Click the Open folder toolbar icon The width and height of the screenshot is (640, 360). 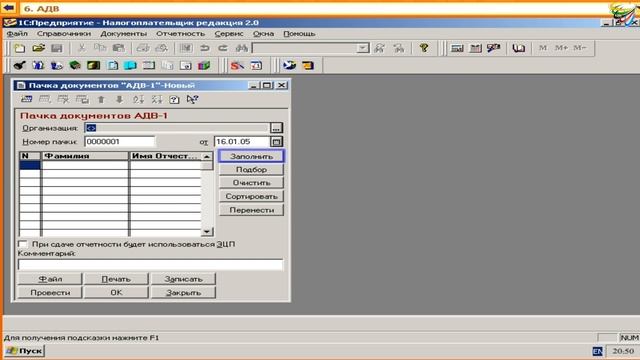(38, 48)
